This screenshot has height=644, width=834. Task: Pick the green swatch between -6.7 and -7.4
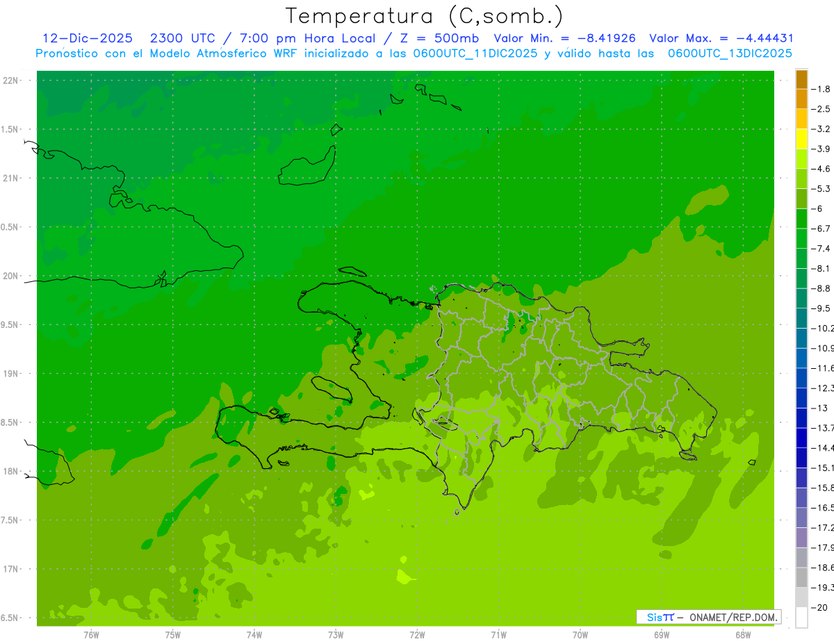(801, 238)
